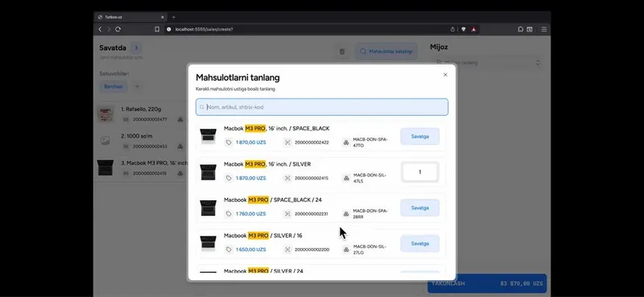Go back using browser back arrow
This screenshot has height=297, width=644.
tap(100, 29)
